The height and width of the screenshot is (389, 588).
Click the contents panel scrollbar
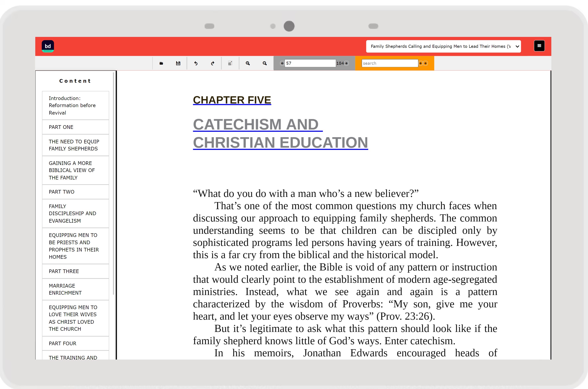coord(113,184)
